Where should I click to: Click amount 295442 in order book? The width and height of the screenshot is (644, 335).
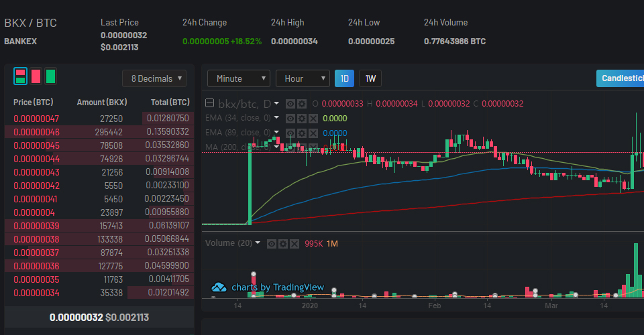click(x=109, y=132)
